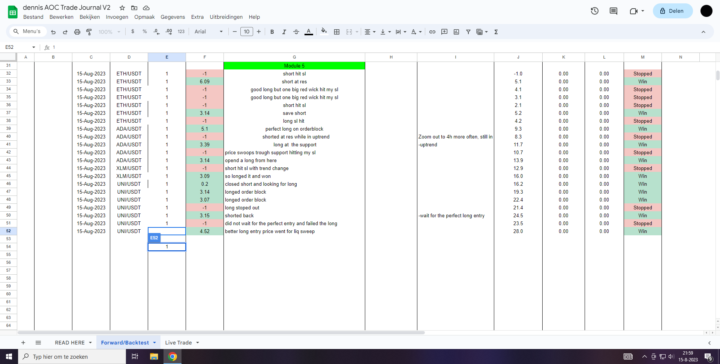The image size is (720, 364).
Task: Toggle italic formatting
Action: tap(284, 32)
